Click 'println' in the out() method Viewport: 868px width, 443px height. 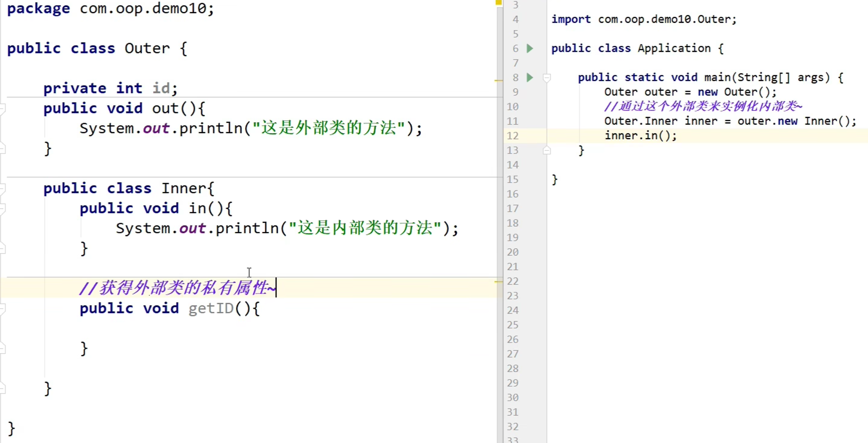pyautogui.click(x=211, y=128)
